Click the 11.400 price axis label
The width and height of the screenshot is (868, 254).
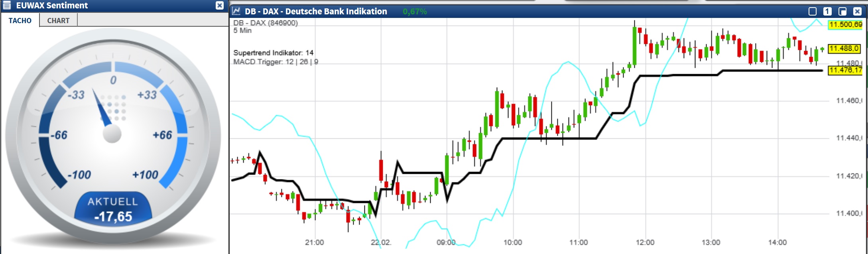point(849,213)
